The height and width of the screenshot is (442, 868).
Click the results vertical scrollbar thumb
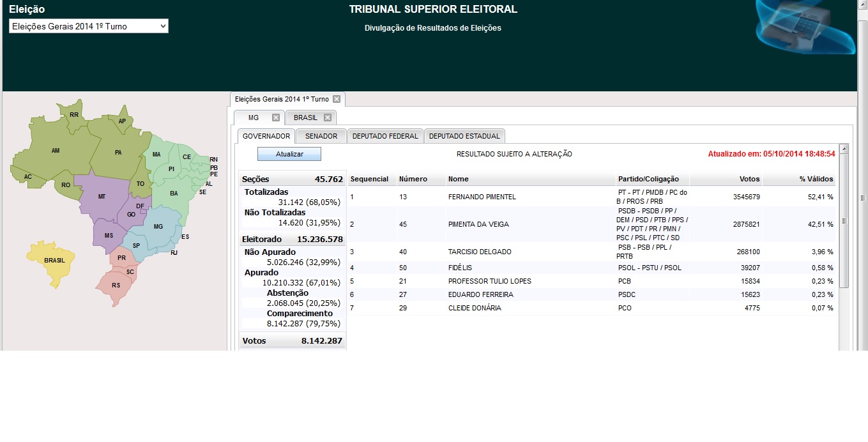click(x=844, y=221)
